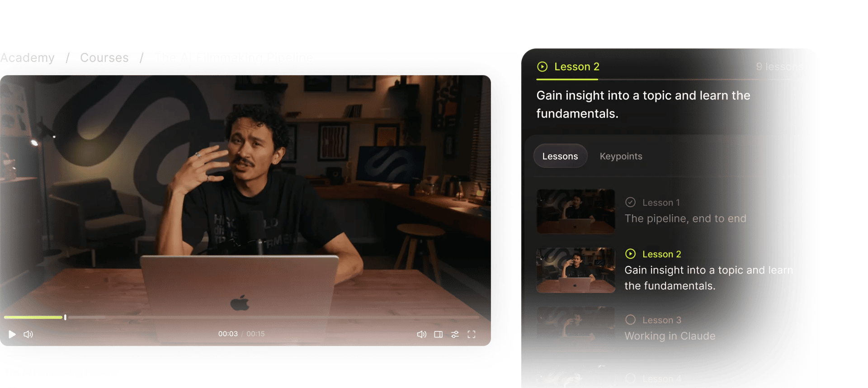Click the Lesson 3 label in the list
868x388 pixels.
point(662,320)
